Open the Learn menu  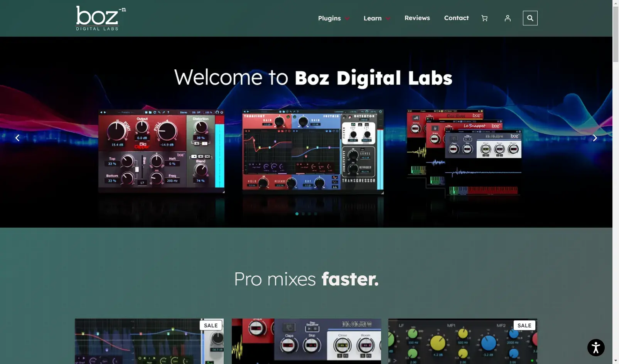tap(373, 18)
